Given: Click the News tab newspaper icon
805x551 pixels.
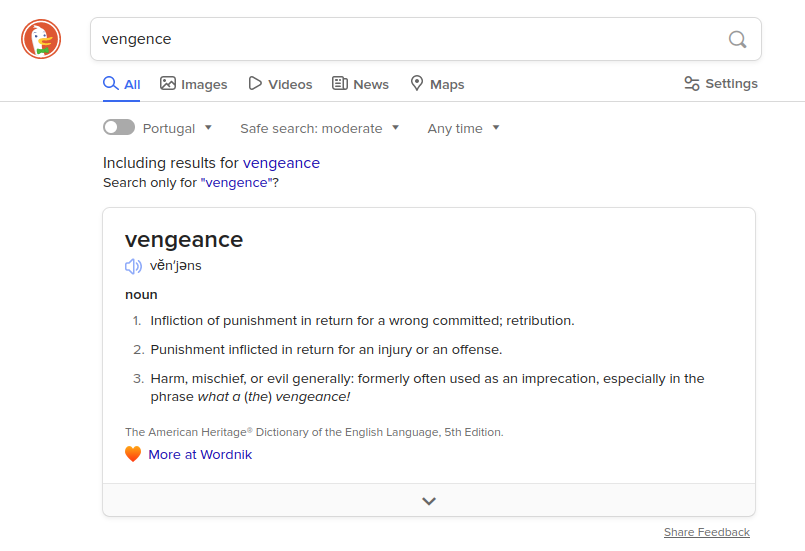Looking at the screenshot, I should (x=340, y=84).
